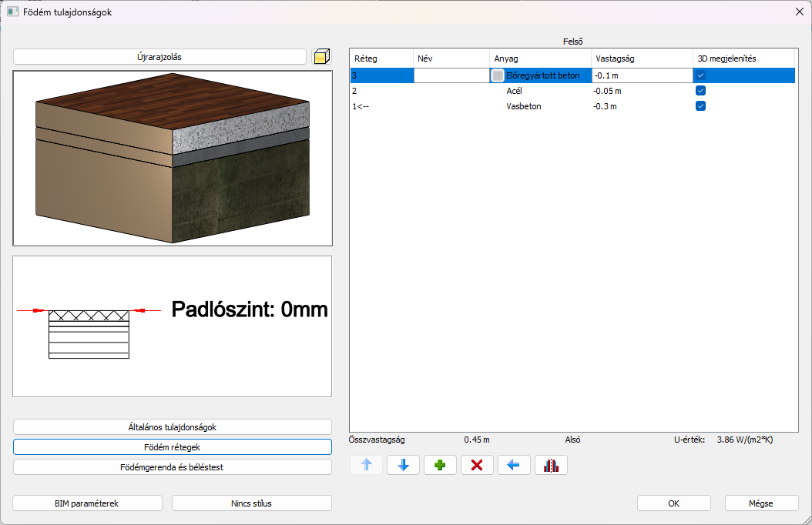This screenshot has height=525, width=812.
Task: Click the Vastagság column header
Action: pos(642,59)
